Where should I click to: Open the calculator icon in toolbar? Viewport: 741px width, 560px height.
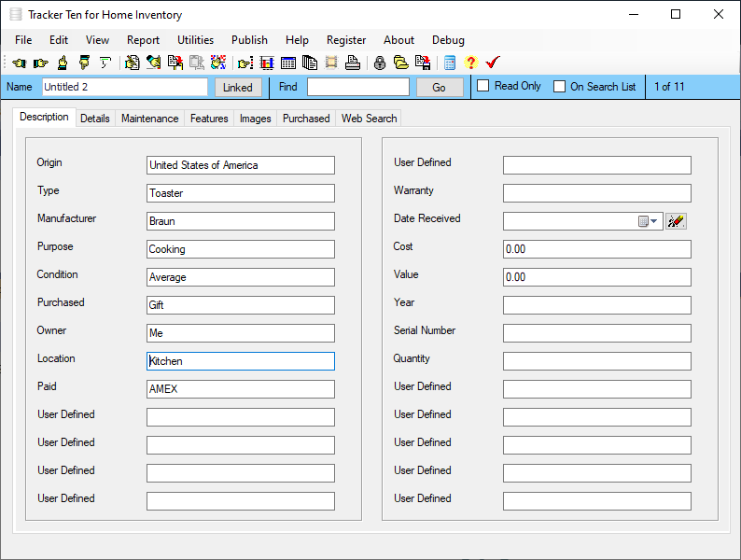click(450, 63)
